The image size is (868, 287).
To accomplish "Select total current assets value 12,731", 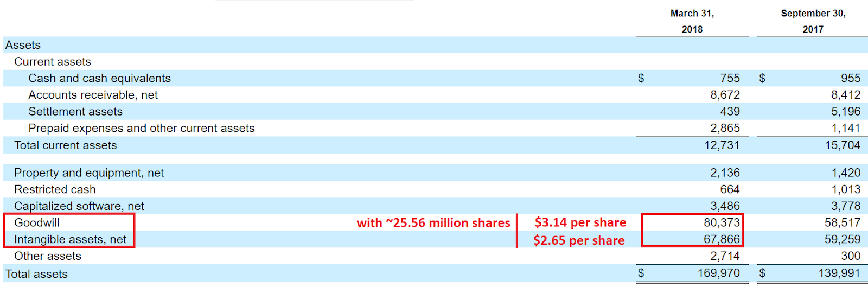I will click(722, 145).
